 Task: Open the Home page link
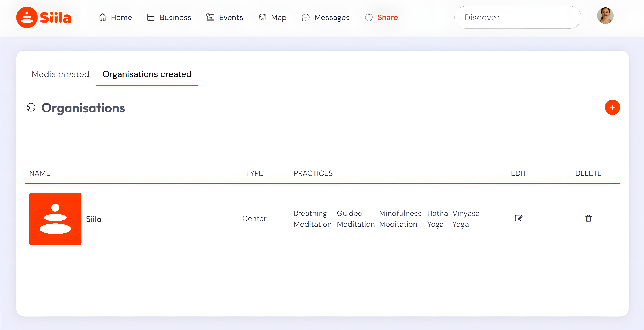(122, 17)
